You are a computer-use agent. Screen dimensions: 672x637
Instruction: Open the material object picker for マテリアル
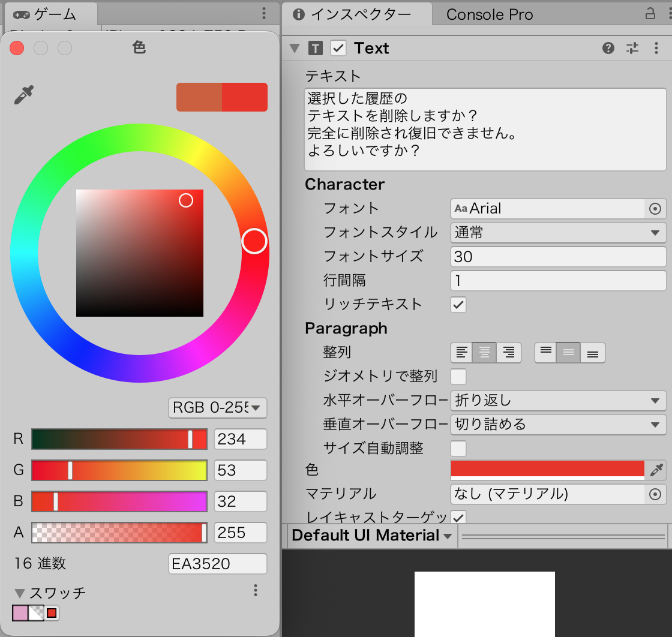point(655,494)
